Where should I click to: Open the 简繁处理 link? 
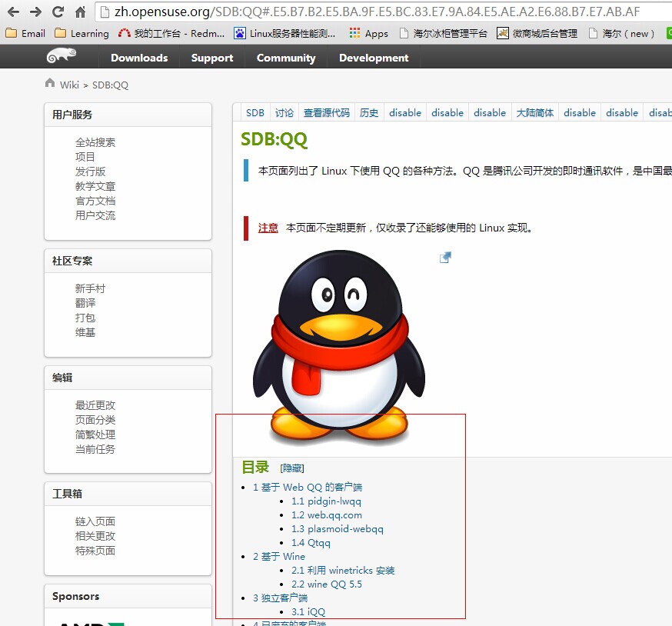[x=95, y=435]
